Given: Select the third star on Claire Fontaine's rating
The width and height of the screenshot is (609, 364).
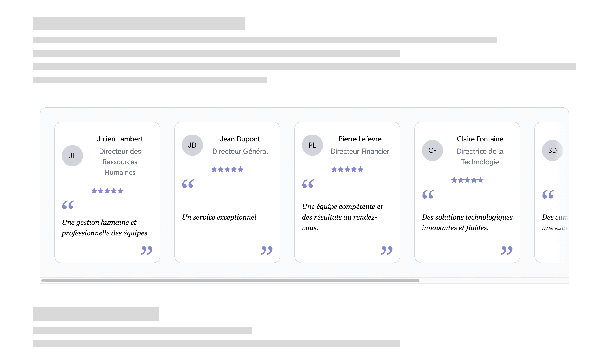Looking at the screenshot, I should (467, 180).
